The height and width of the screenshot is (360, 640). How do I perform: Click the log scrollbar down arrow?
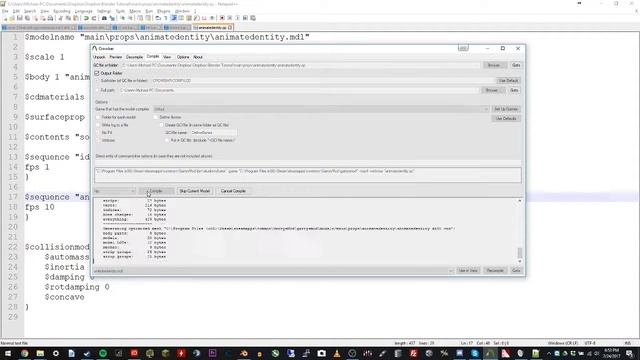coord(520,261)
